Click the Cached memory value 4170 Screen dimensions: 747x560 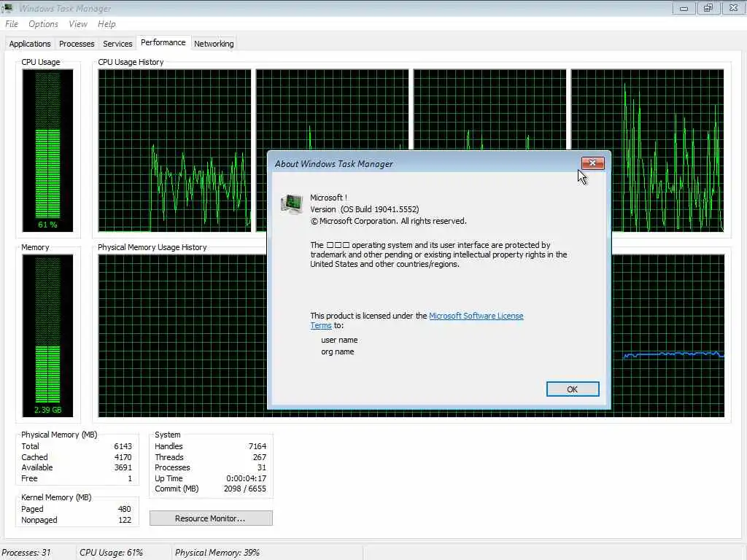click(123, 457)
